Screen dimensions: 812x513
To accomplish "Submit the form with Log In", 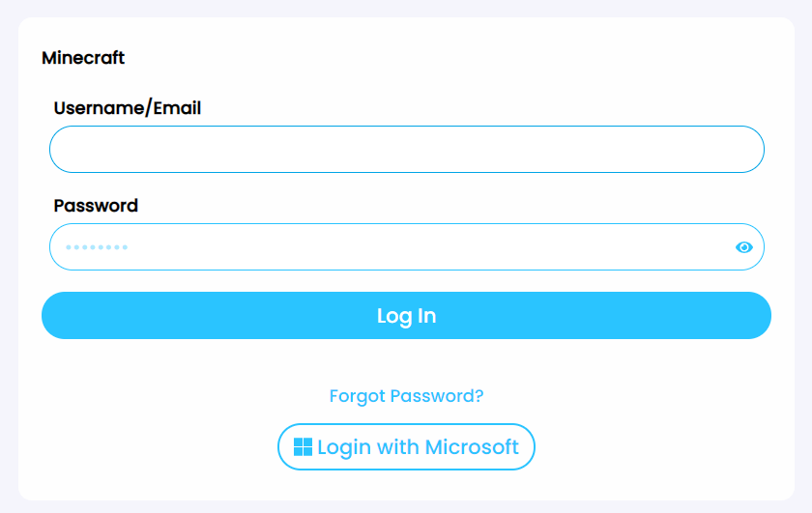I will coord(407,315).
